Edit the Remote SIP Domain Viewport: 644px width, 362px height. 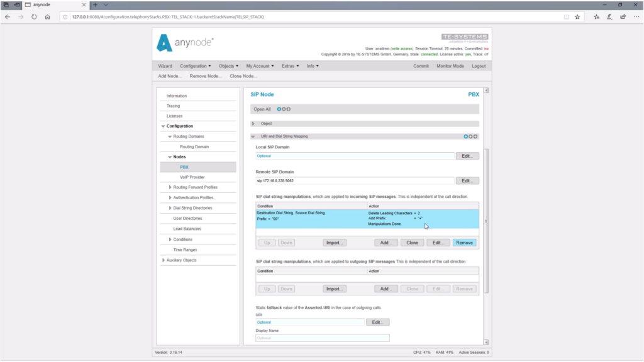pos(467,180)
